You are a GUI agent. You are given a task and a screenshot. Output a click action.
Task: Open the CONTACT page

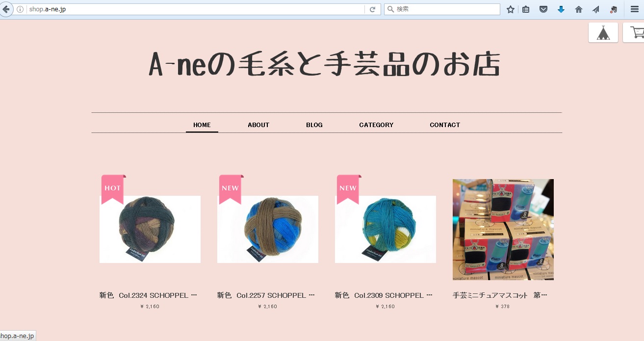pos(445,125)
